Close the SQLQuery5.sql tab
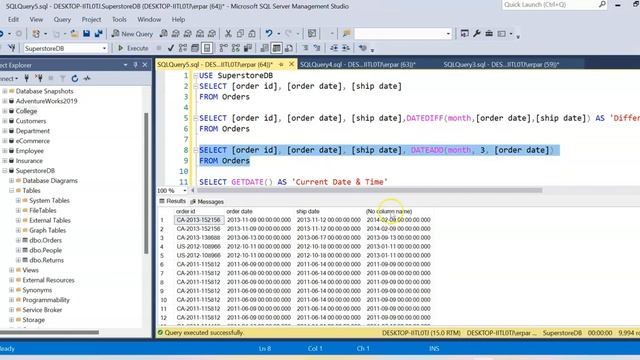 291,64
